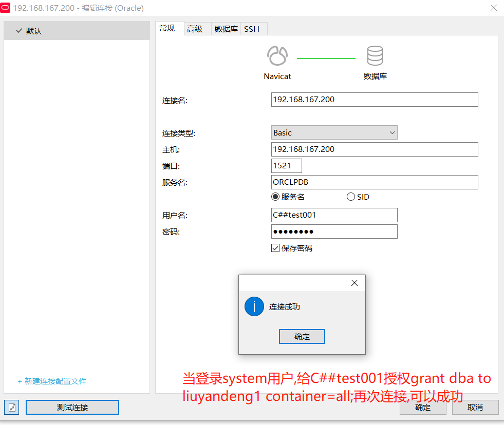Click the Navicat logo icon
This screenshot has width=504, height=425.
(x=277, y=55)
